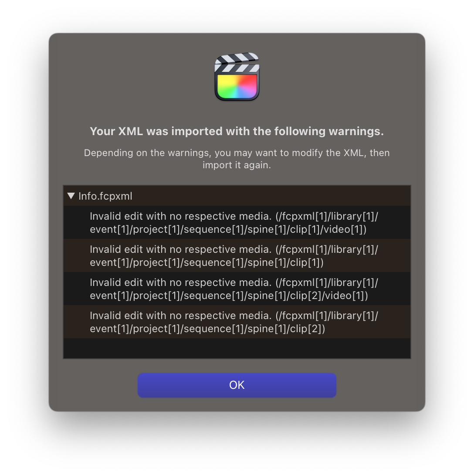Click the striped clapper top of the icon
The height and width of the screenshot is (476, 474).
(x=237, y=62)
